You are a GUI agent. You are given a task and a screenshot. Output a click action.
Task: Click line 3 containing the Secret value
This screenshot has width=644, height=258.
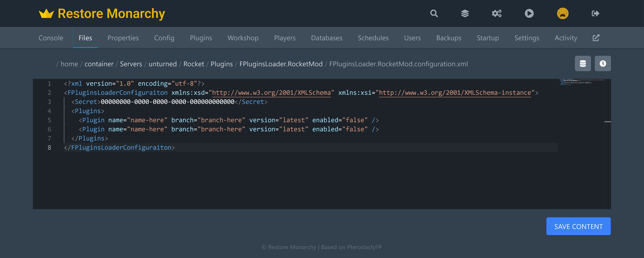pyautogui.click(x=169, y=102)
